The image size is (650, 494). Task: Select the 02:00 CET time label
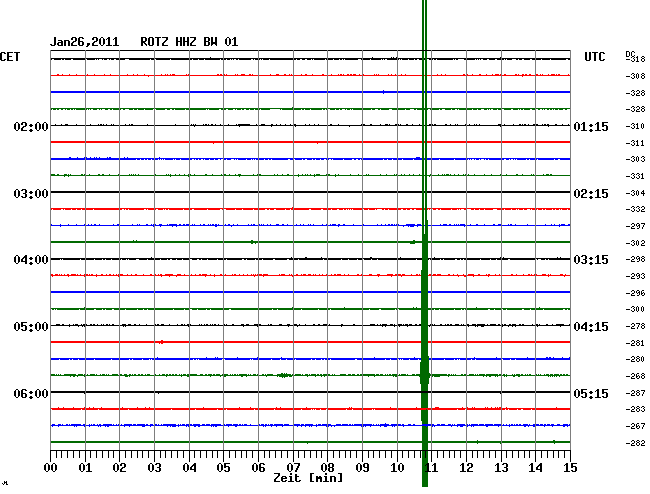tap(31, 126)
